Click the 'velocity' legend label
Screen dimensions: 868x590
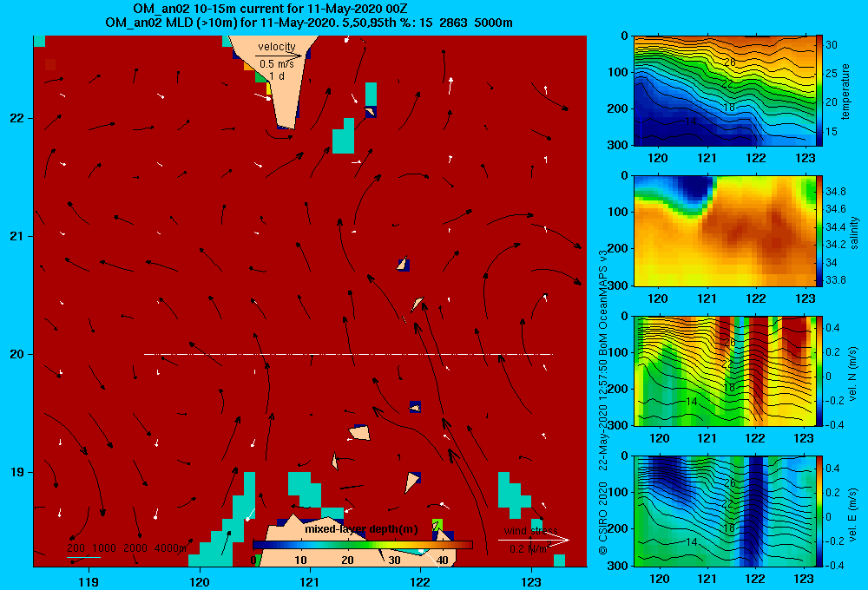[277, 47]
